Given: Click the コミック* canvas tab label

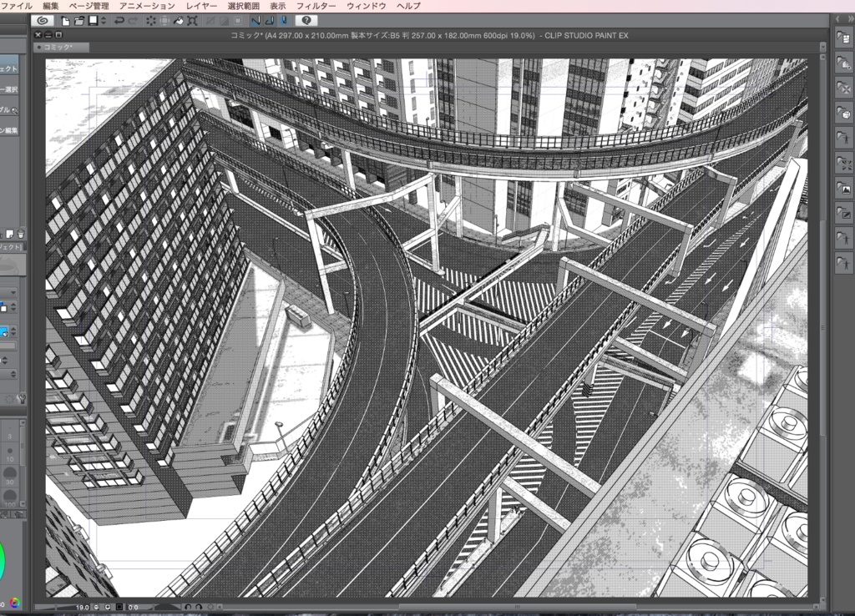Looking at the screenshot, I should click(58, 47).
